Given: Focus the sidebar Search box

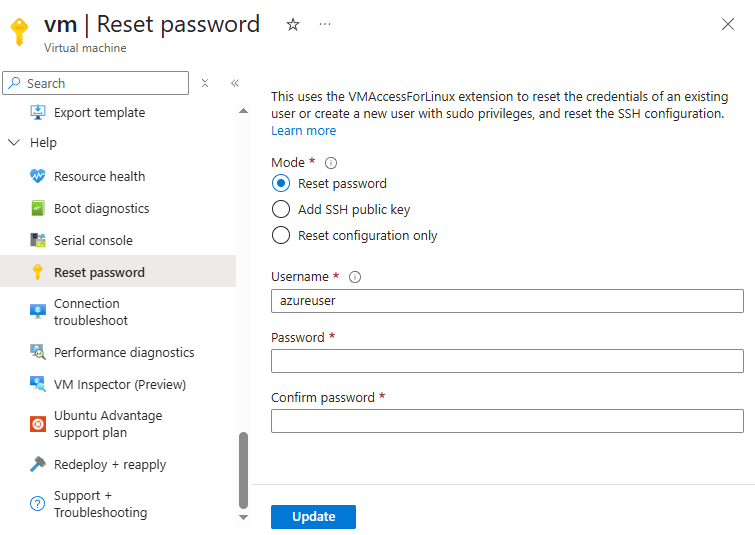Looking at the screenshot, I should coord(95,83).
